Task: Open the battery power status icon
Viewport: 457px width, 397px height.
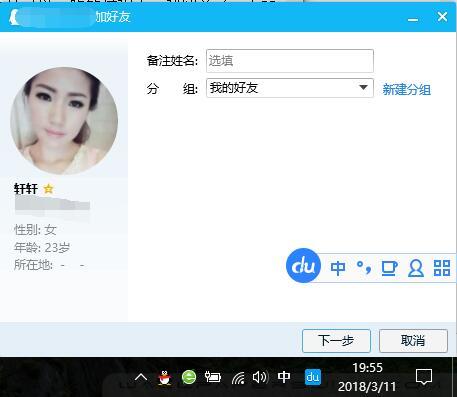Action: tap(213, 377)
